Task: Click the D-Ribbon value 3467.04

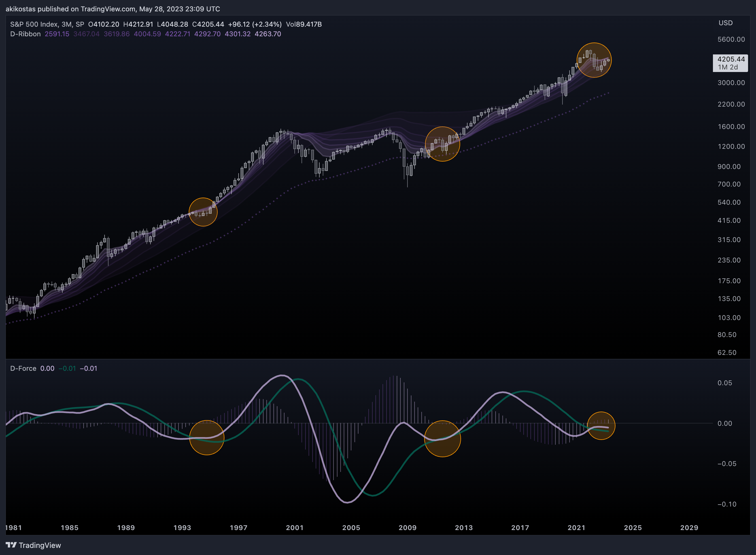Action: [x=86, y=34]
